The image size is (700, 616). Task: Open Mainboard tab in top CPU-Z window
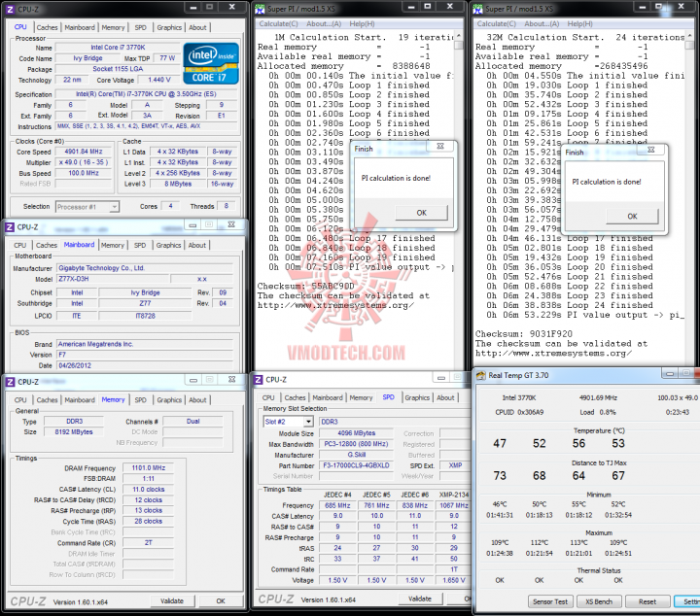click(80, 27)
